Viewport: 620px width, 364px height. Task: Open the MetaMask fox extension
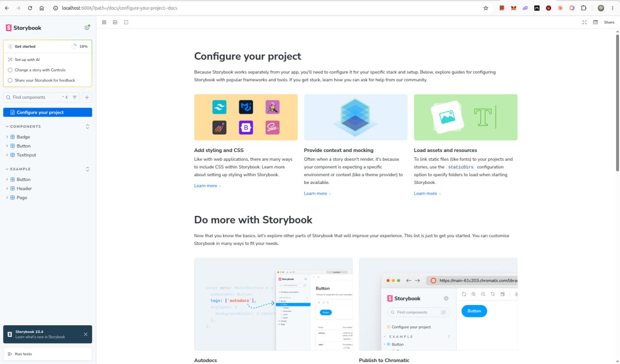513,8
